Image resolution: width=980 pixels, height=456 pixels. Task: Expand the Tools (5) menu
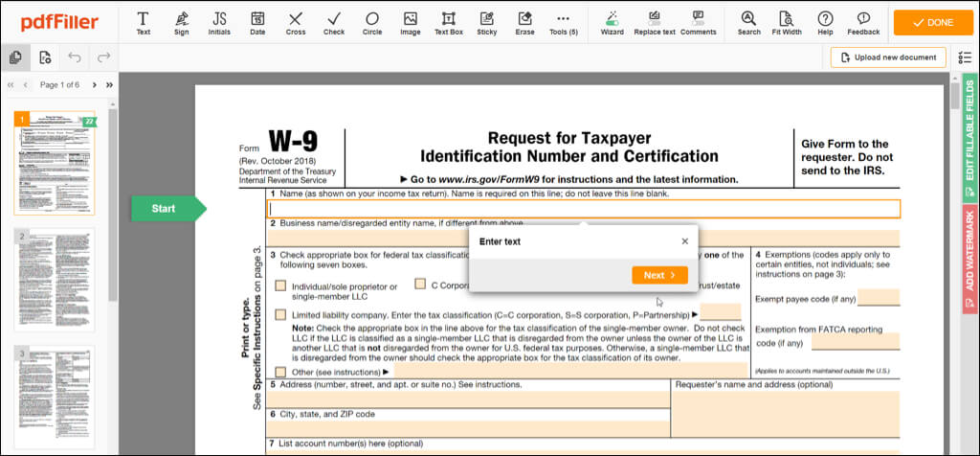click(563, 23)
